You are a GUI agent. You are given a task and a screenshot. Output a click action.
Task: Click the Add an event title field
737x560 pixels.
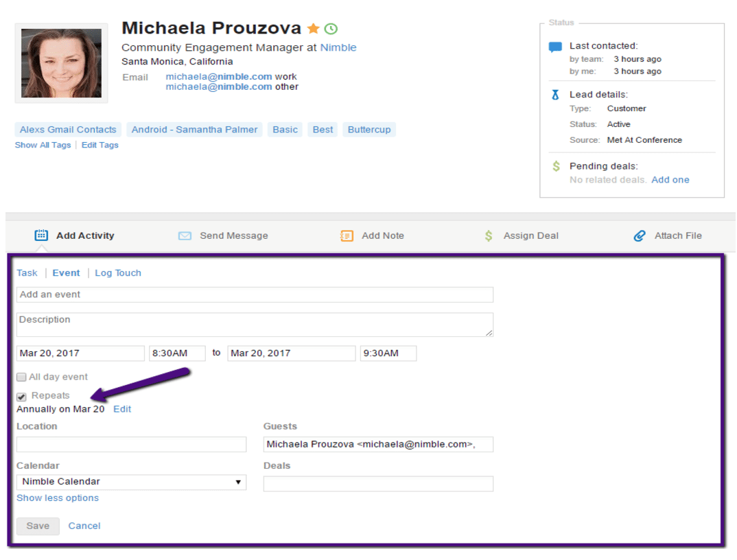255,294
